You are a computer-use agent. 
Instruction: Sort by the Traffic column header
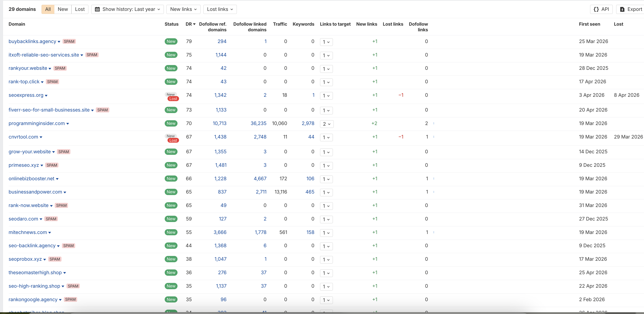(280, 24)
